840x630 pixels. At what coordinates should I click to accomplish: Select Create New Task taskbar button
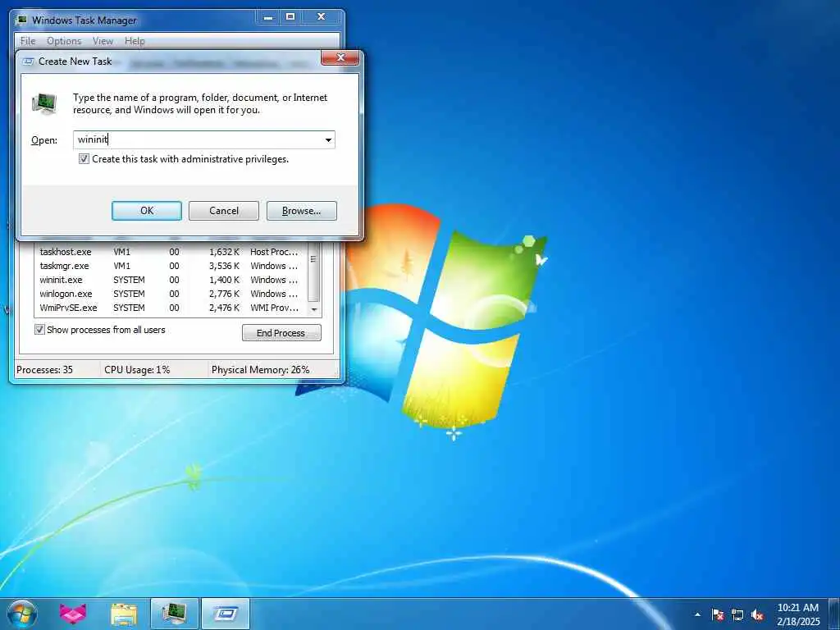tap(226, 614)
